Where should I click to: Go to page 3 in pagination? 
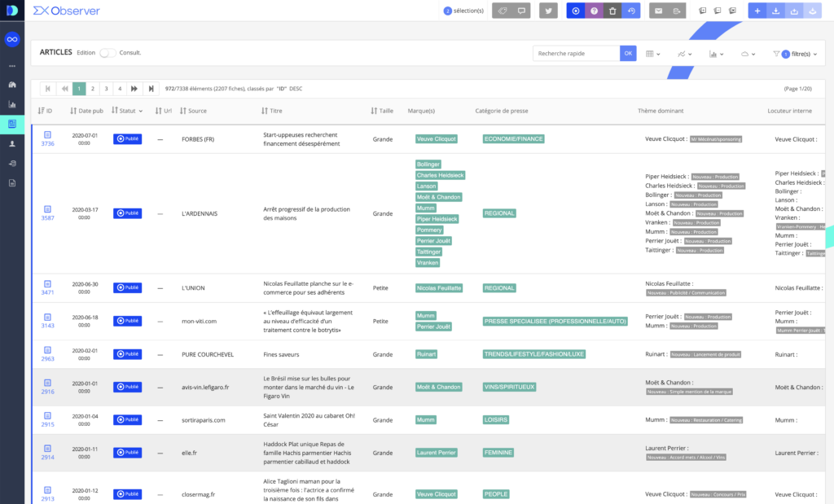[106, 89]
